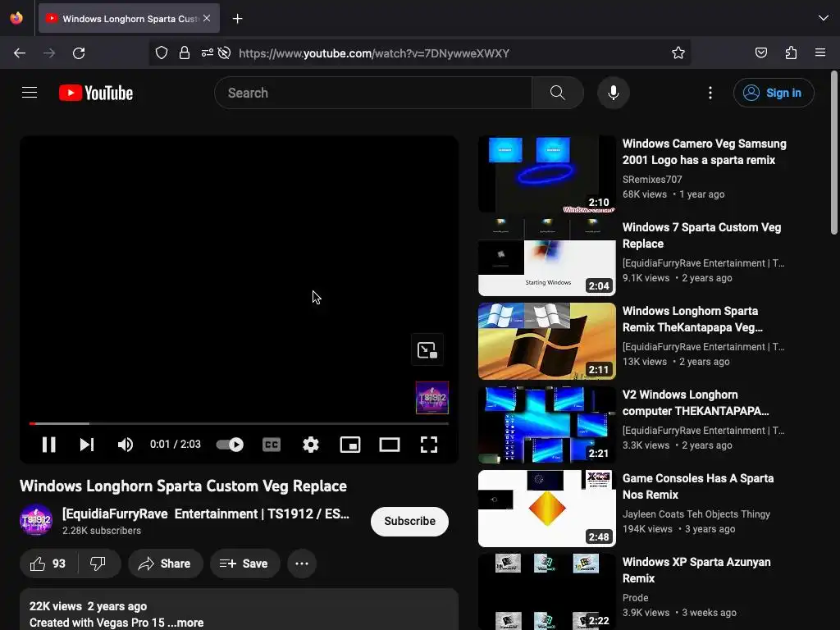
Task: Select the Windows Longhorn Sparta tab
Action: [129, 18]
